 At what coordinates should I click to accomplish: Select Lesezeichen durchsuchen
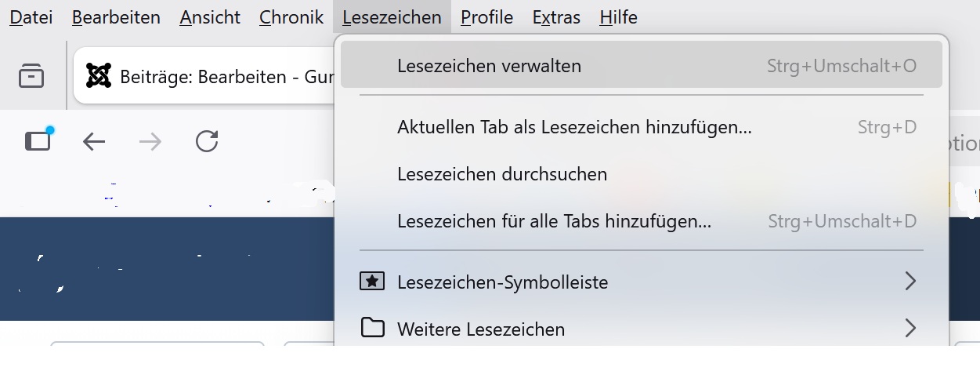[x=502, y=174]
